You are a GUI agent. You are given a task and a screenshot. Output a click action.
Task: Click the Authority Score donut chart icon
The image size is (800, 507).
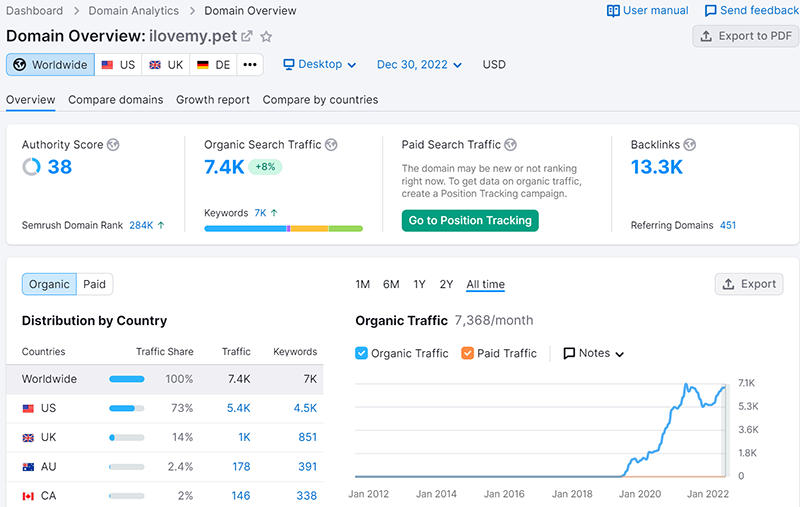[32, 167]
